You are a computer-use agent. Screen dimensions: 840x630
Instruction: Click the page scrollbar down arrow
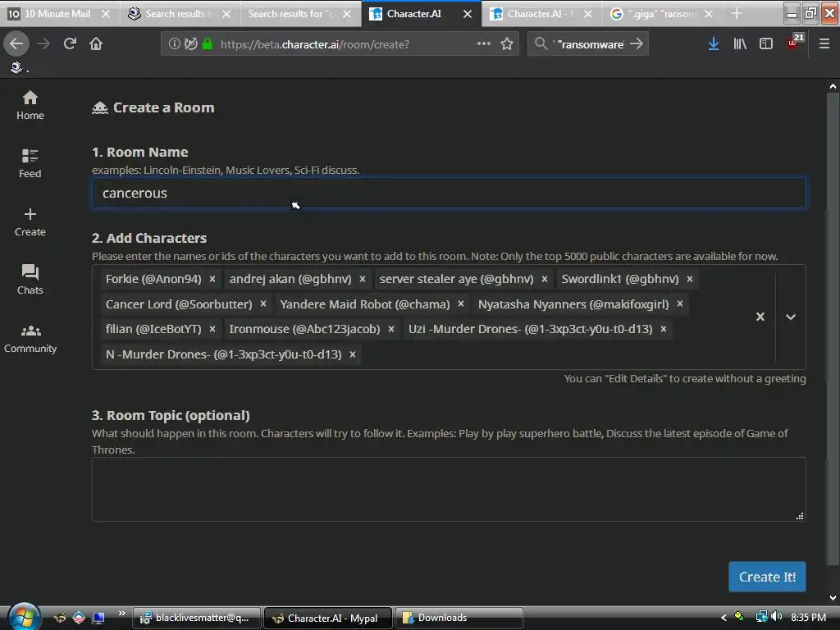click(833, 598)
